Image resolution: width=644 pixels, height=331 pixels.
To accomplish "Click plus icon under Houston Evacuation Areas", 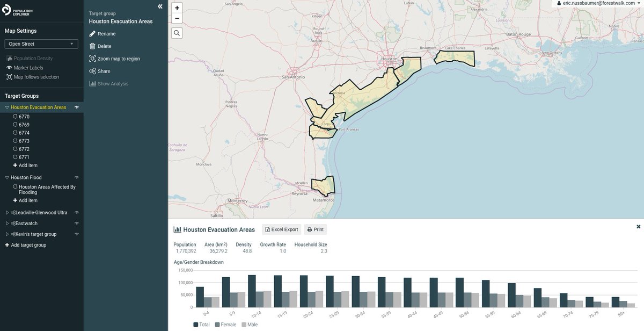I will 15,165.
